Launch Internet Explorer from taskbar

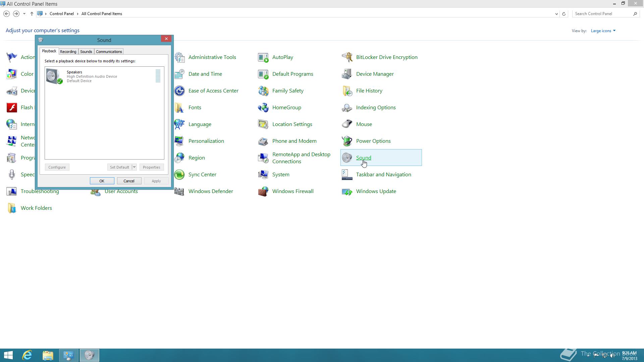coord(27,355)
